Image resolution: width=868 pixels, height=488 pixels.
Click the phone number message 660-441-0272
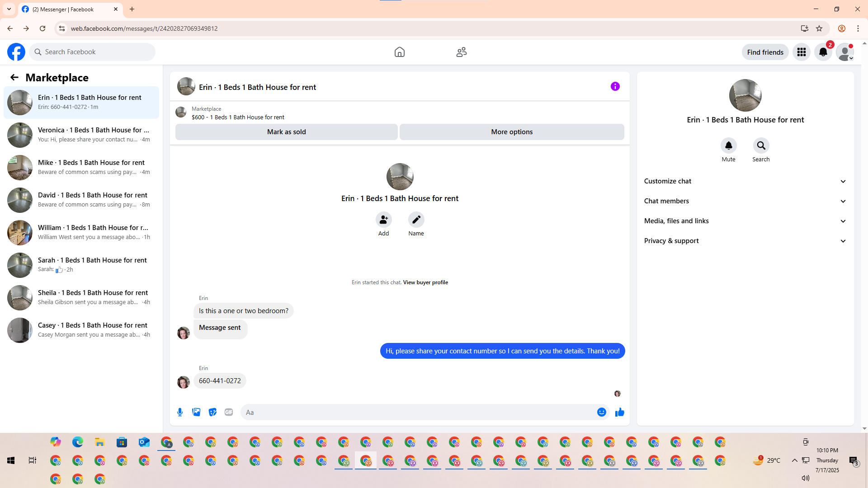[x=220, y=381]
